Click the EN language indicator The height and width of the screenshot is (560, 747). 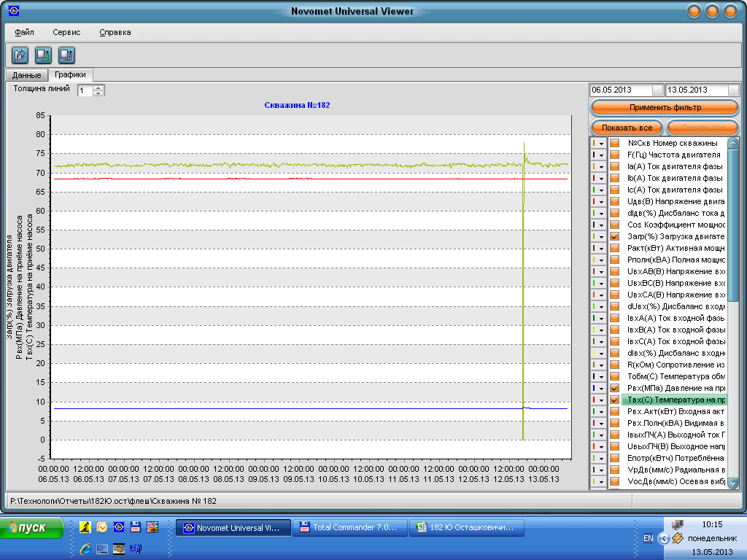(x=648, y=538)
